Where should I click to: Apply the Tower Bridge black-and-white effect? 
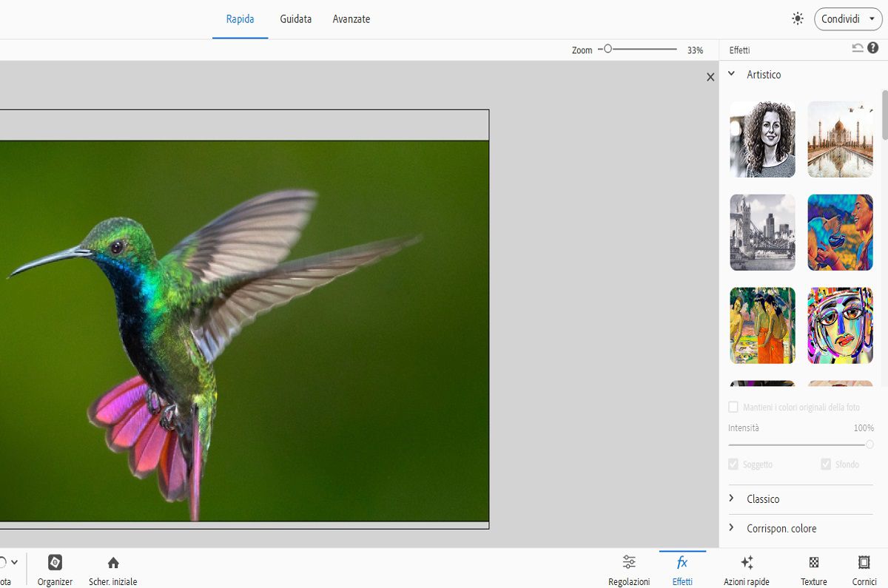point(762,232)
